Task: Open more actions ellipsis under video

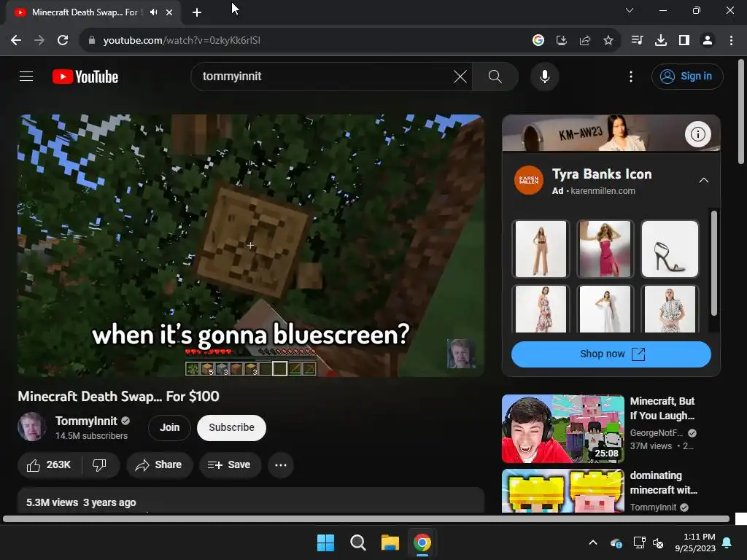Action: point(281,464)
